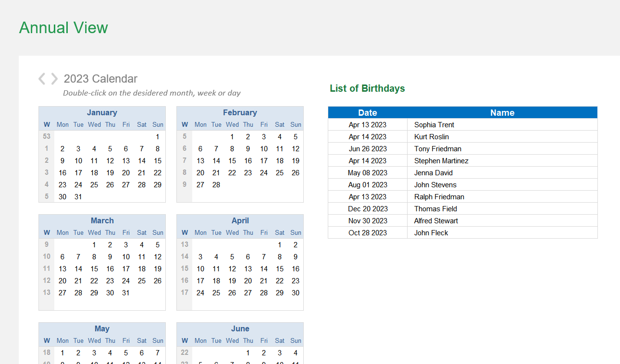Open the January month header
This screenshot has height=364, width=620.
[102, 112]
